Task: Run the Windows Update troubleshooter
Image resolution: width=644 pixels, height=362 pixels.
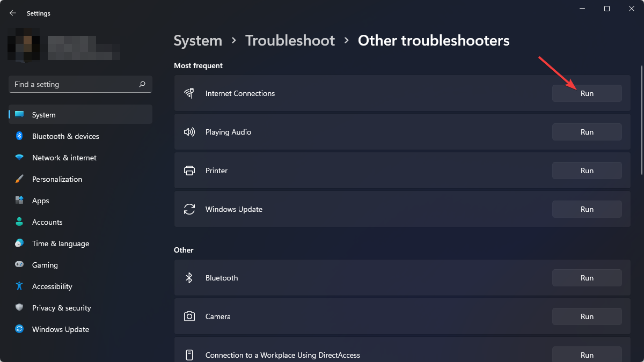Action: point(587,209)
